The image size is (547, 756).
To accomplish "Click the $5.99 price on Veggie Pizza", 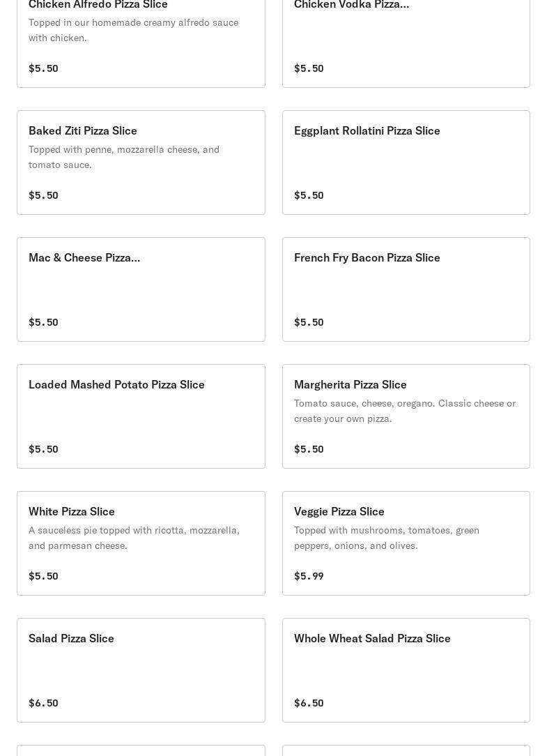I will click(x=309, y=576).
